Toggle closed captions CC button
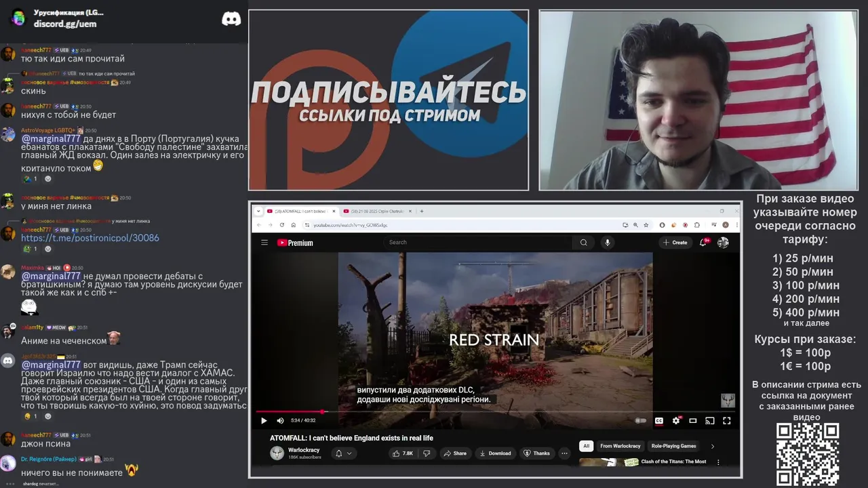 (658, 421)
